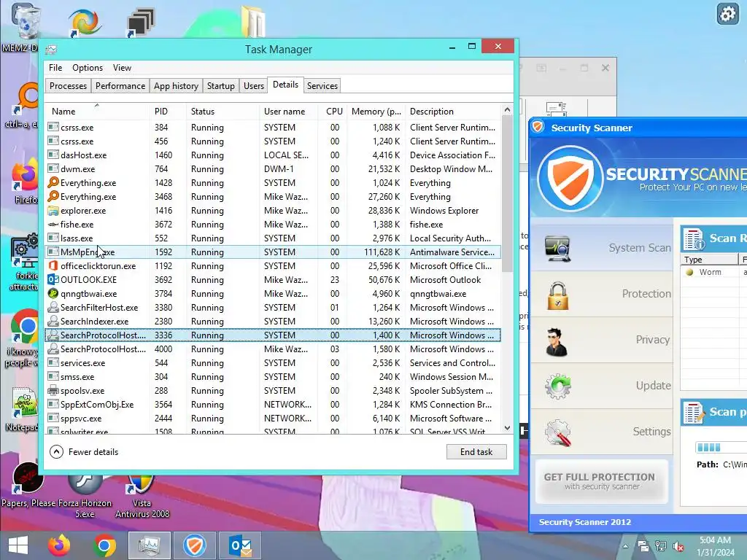Select the services.exe process row

(x=273, y=363)
